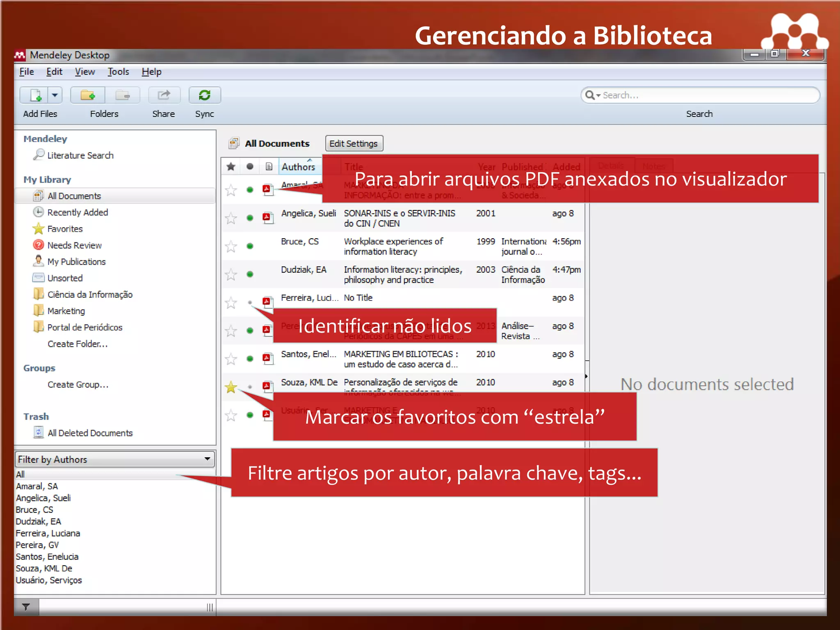
Task: Open the search options magnifier dropdown
Action: tap(592, 95)
